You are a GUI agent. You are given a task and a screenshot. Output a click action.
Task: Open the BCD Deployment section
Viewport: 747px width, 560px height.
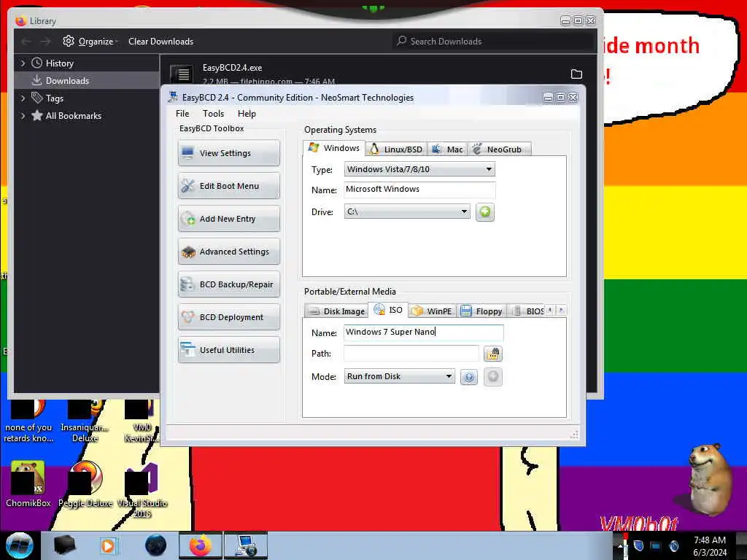pos(228,317)
